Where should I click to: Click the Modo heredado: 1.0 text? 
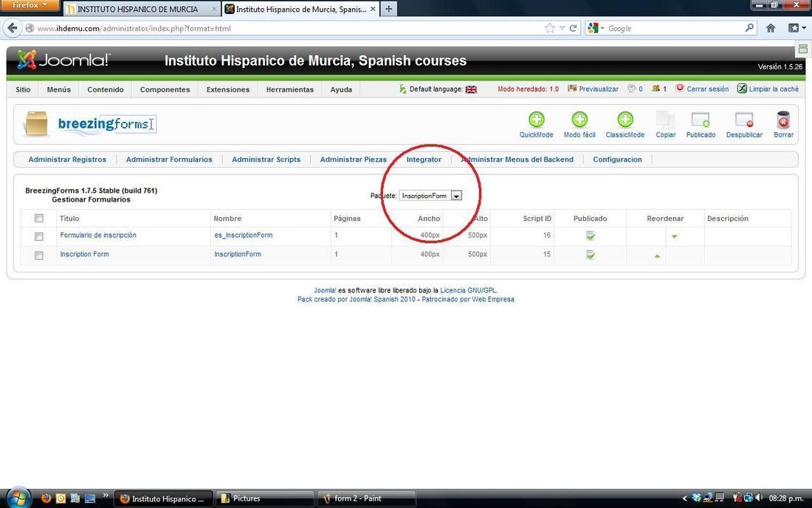point(529,89)
